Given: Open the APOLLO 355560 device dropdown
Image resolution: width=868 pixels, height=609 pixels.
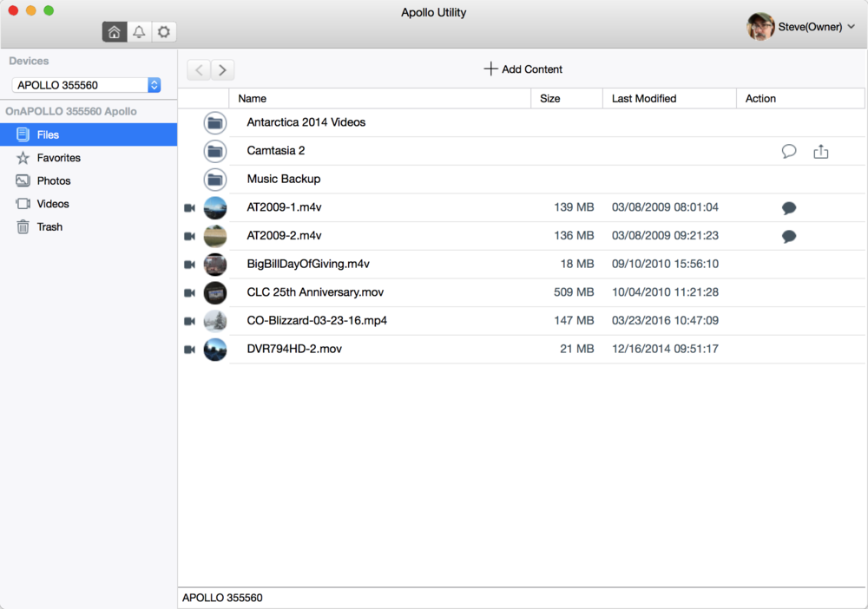Looking at the screenshot, I should point(86,85).
